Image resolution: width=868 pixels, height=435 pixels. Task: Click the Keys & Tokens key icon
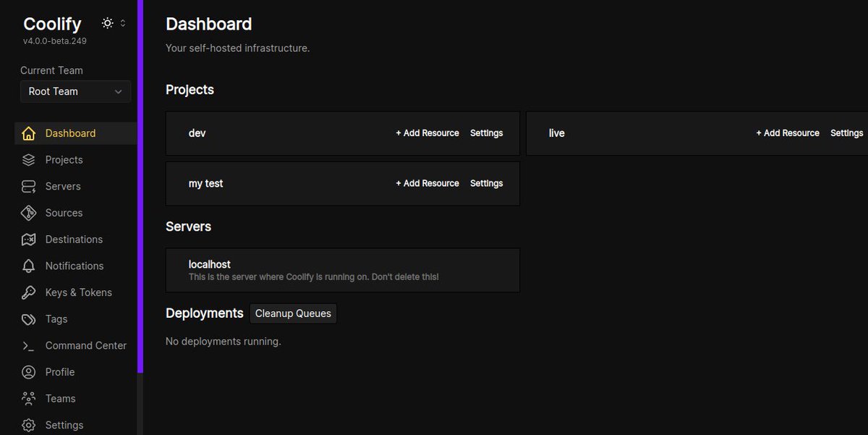coord(28,292)
